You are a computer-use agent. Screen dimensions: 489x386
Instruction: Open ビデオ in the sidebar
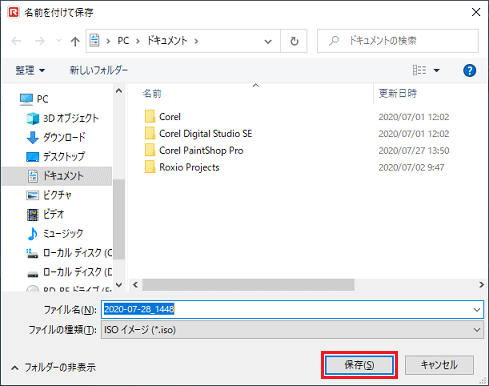click(45, 214)
